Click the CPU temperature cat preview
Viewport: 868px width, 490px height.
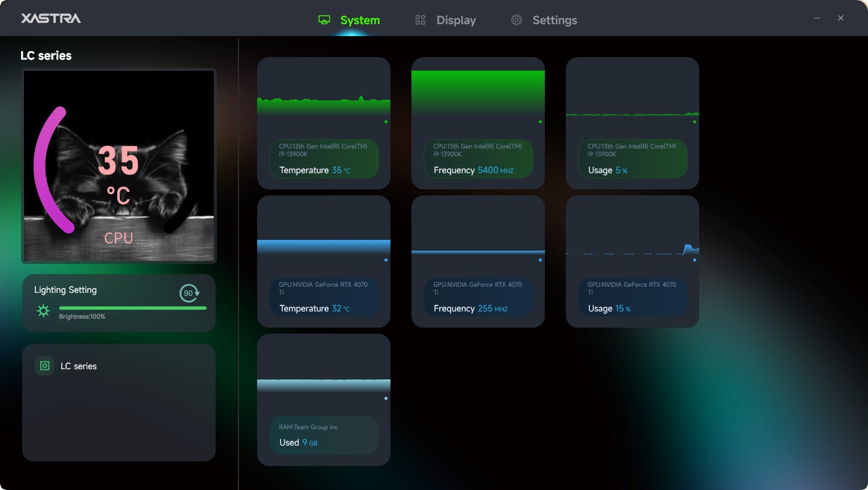[119, 166]
